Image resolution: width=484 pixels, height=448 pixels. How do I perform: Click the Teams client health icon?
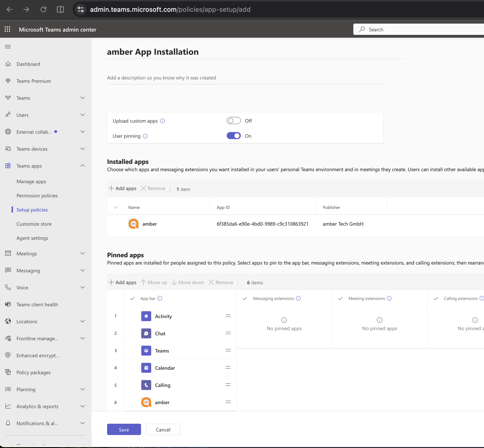pos(8,304)
